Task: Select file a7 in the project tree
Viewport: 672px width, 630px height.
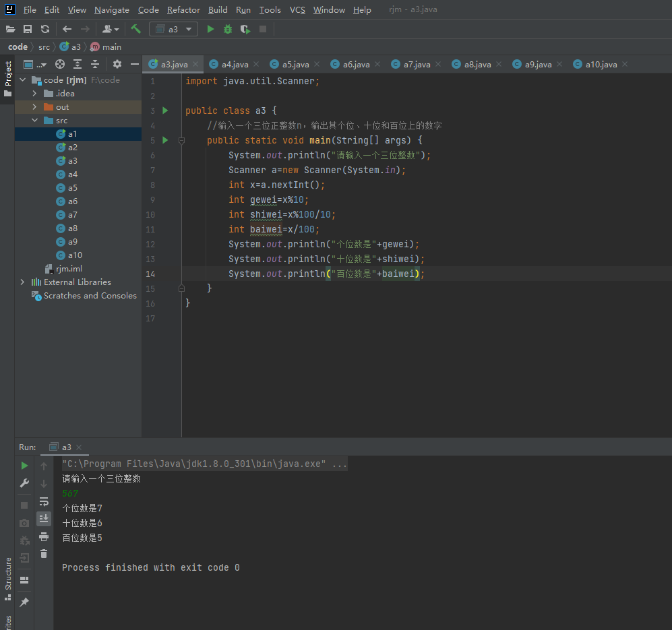Action: pyautogui.click(x=72, y=215)
